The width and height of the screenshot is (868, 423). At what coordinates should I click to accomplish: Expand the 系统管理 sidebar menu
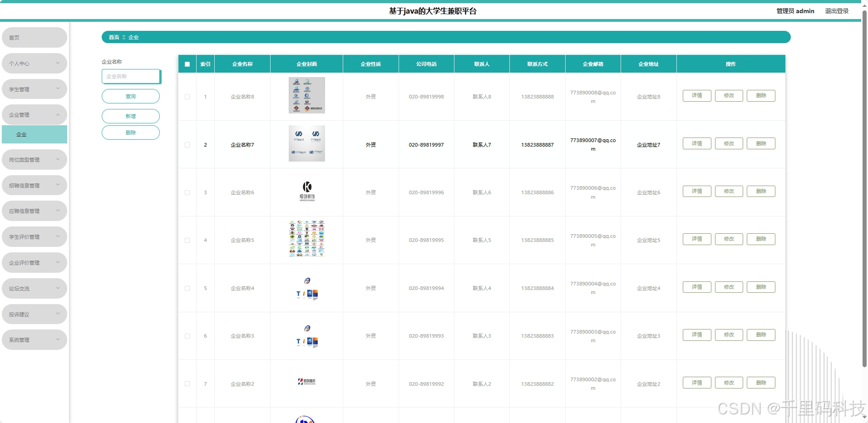(35, 340)
